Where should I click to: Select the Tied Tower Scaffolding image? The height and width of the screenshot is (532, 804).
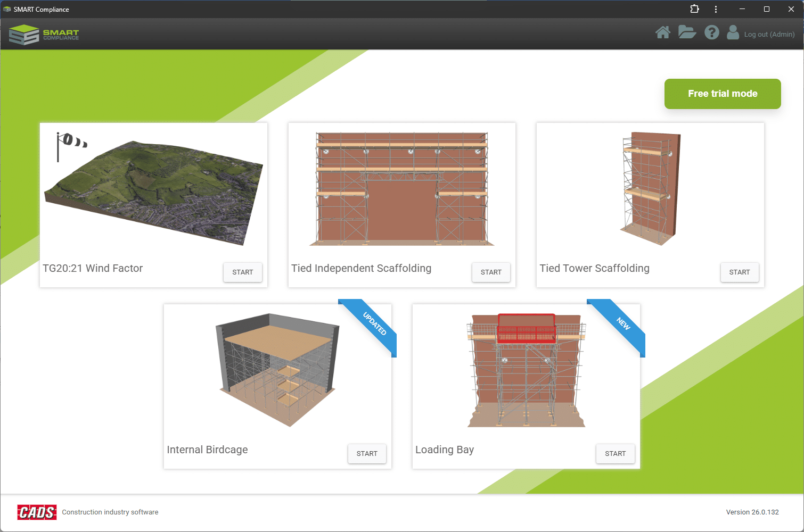point(650,189)
